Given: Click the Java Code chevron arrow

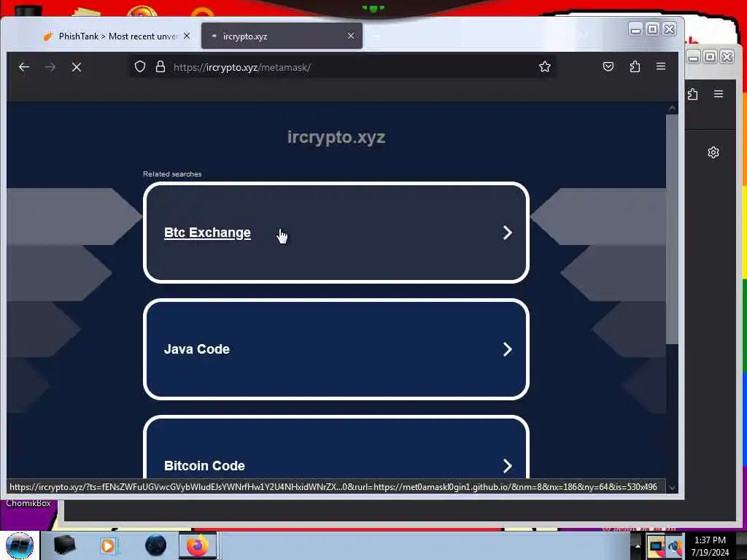Looking at the screenshot, I should [x=508, y=349].
